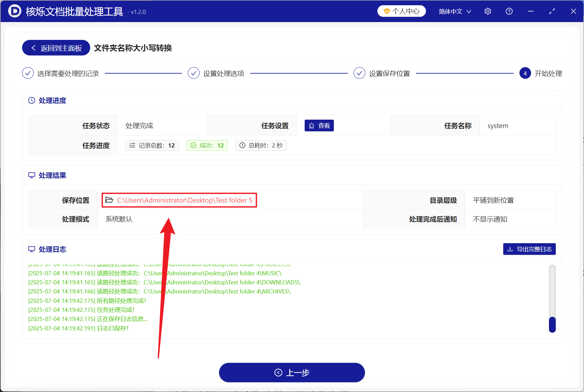Open the settings gear icon
The width and height of the screenshot is (584, 392).
coord(488,11)
